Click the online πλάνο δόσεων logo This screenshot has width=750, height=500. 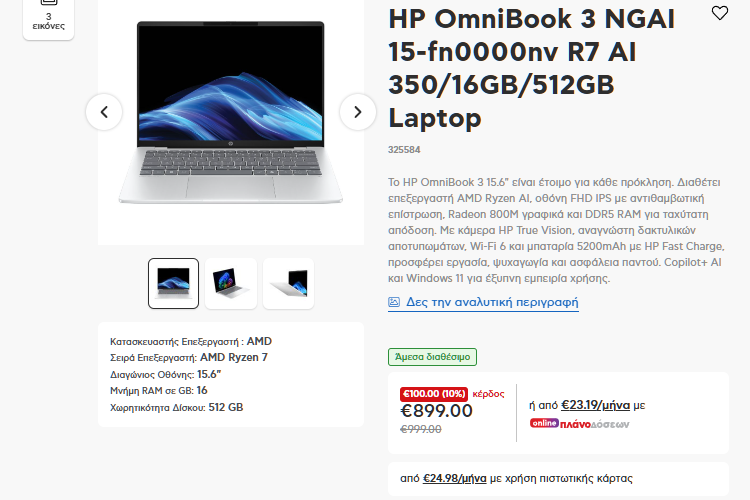point(579,423)
